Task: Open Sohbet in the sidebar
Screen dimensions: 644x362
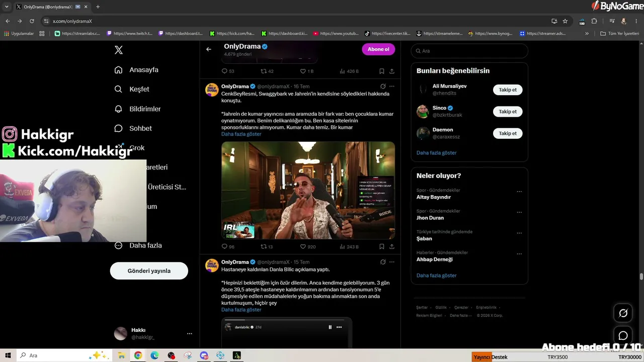Action: coord(133,128)
